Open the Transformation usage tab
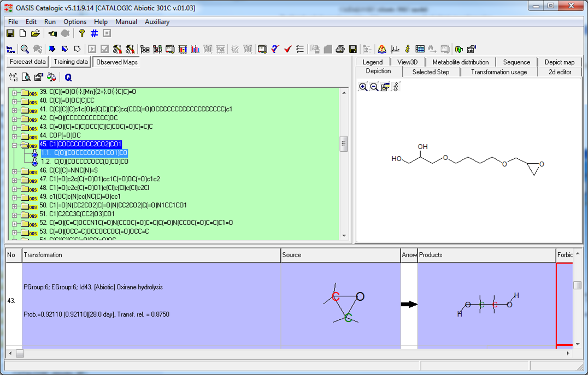Image resolution: width=588 pixels, height=375 pixels. (499, 72)
